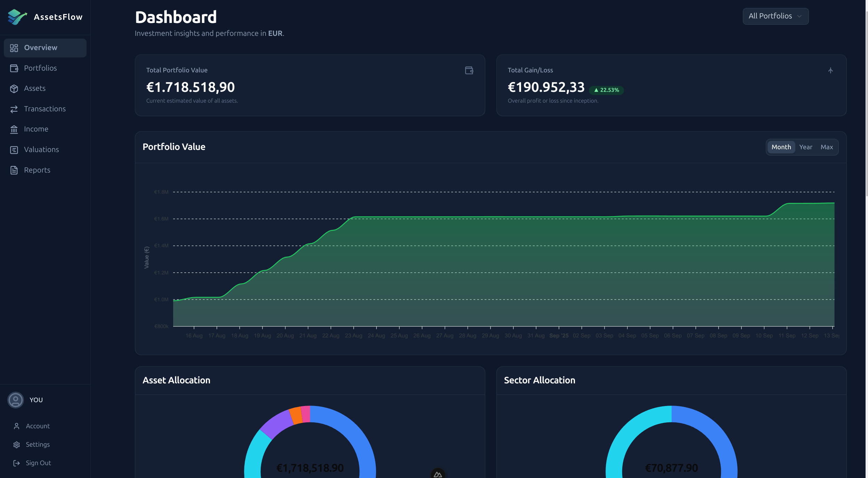The width and height of the screenshot is (868, 478).
Task: Switch the Portfolio Value chart to Year
Action: 806,147
